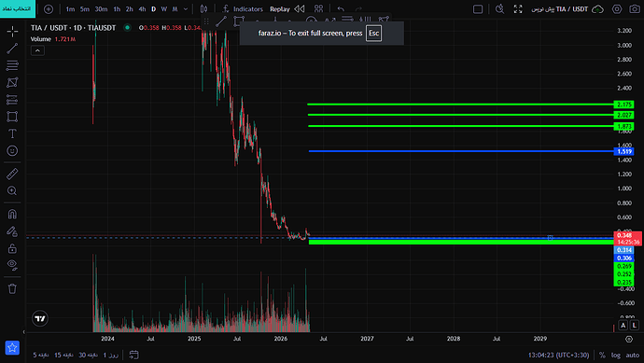The image size is (644, 363).
Task: Select the monthly M timeframe
Action: click(175, 9)
